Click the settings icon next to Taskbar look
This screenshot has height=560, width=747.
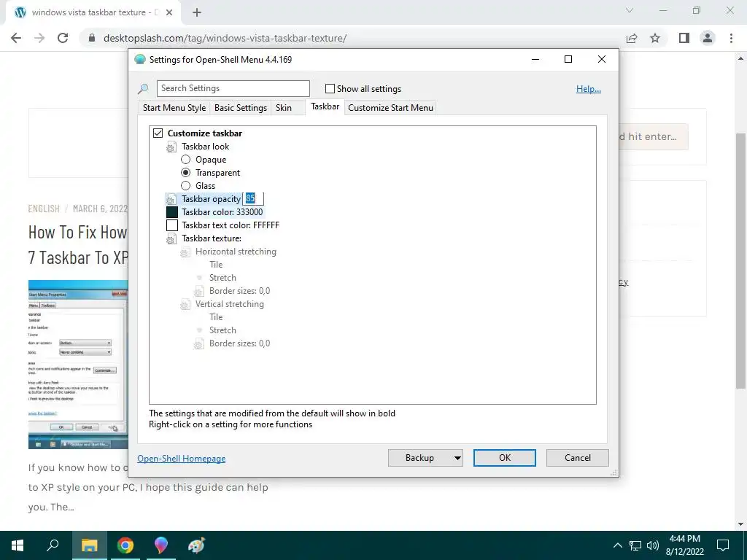coord(171,147)
